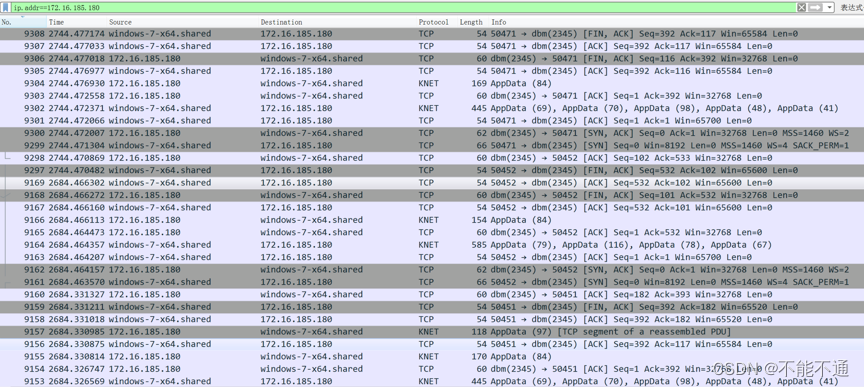Select packet number 9305
This screenshot has height=387, width=864.
432,71
